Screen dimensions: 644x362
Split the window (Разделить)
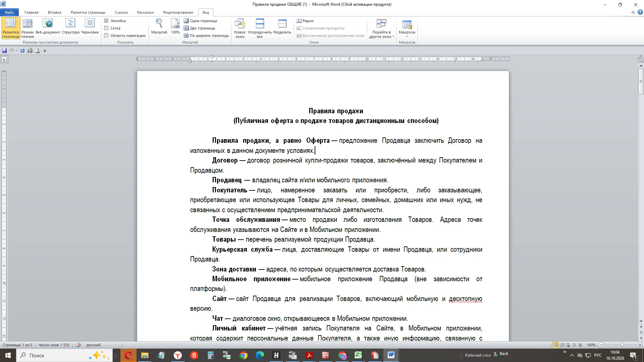point(282,27)
